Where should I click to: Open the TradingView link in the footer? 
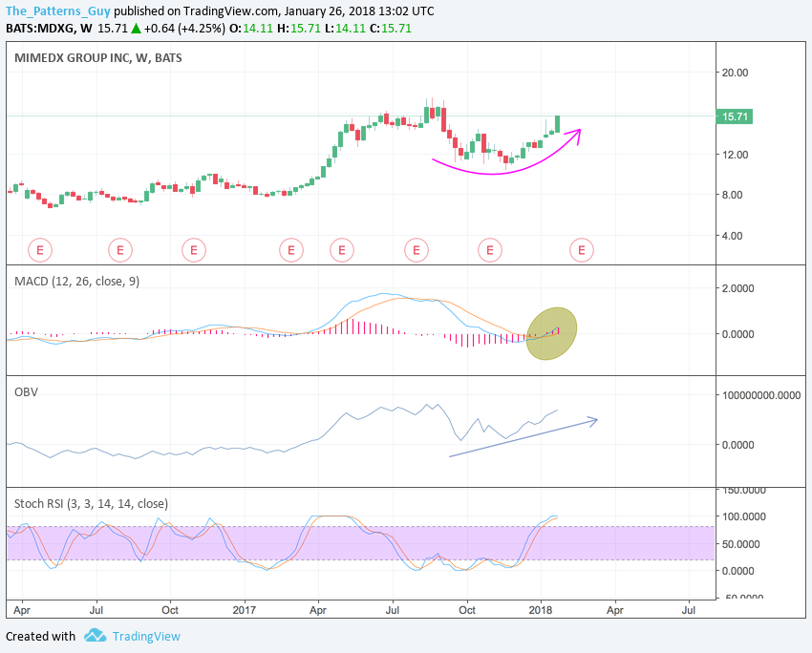click(x=146, y=637)
